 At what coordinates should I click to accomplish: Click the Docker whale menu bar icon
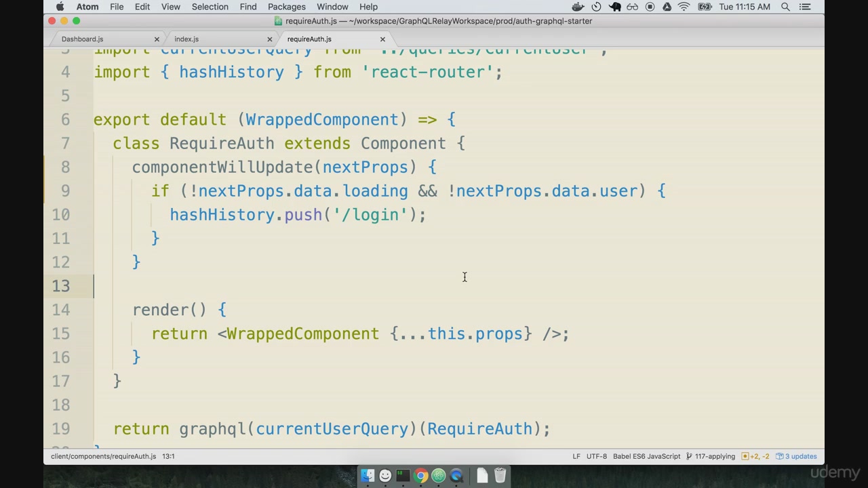point(578,7)
